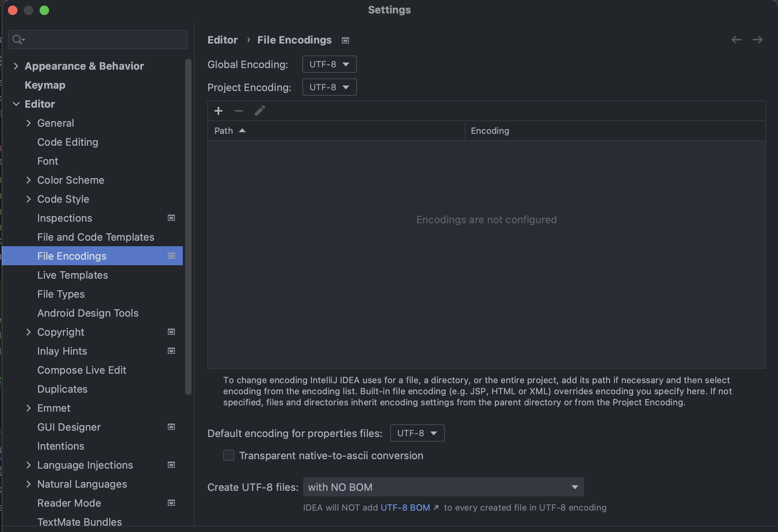The image size is (778, 532).
Task: Open the Keymap settings page
Action: click(45, 85)
